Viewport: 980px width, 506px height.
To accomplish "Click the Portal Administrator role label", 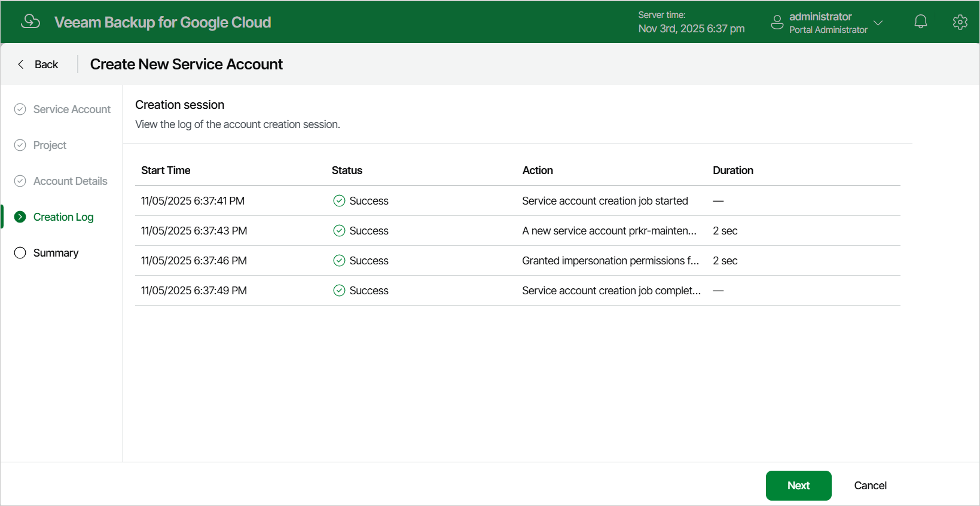I will pyautogui.click(x=828, y=30).
